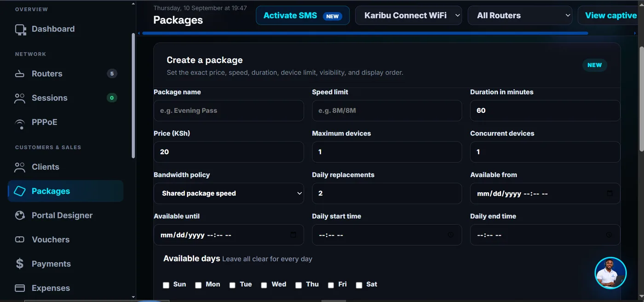The height and width of the screenshot is (302, 644).
Task: Open the Bandwidth policy dropdown
Action: [229, 193]
